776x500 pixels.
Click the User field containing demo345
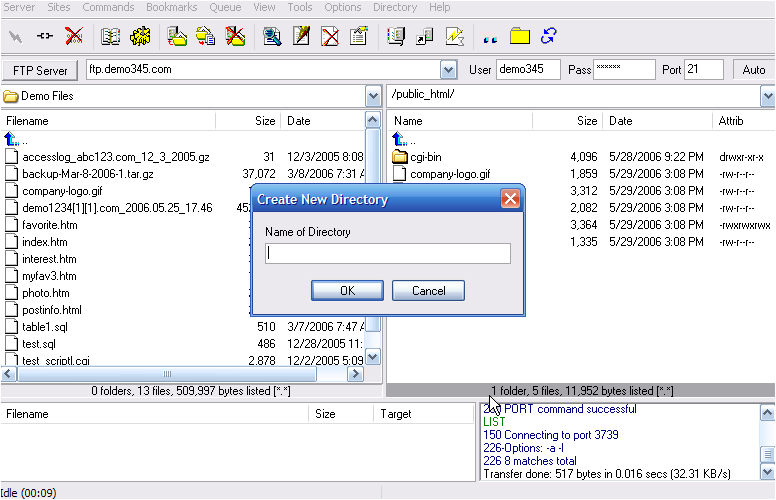click(x=528, y=69)
